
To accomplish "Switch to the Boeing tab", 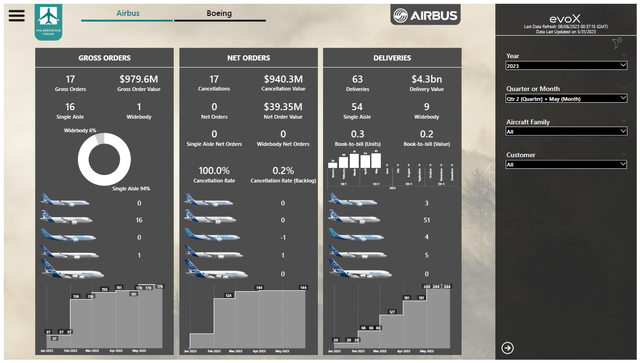I will pos(219,13).
